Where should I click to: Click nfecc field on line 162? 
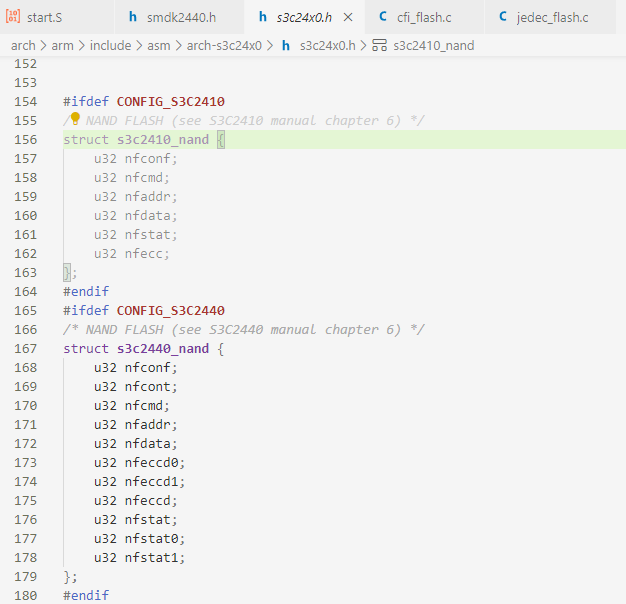[144, 253]
